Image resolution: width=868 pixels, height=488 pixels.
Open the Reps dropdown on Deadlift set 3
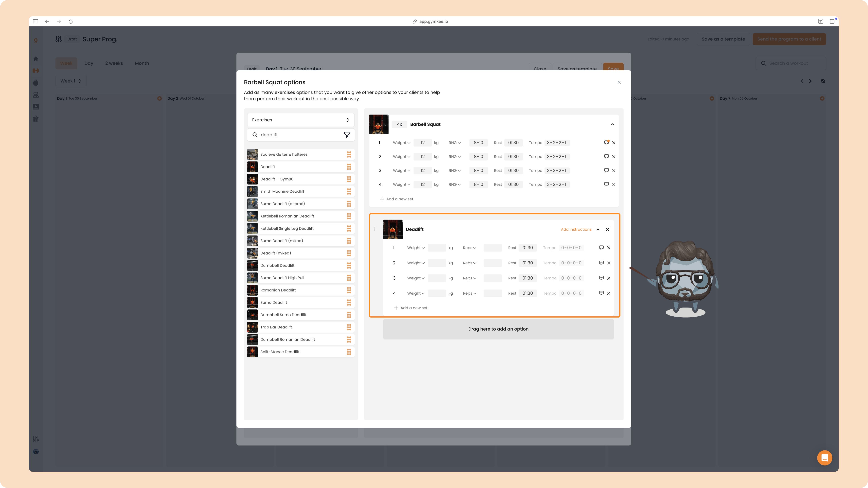469,278
